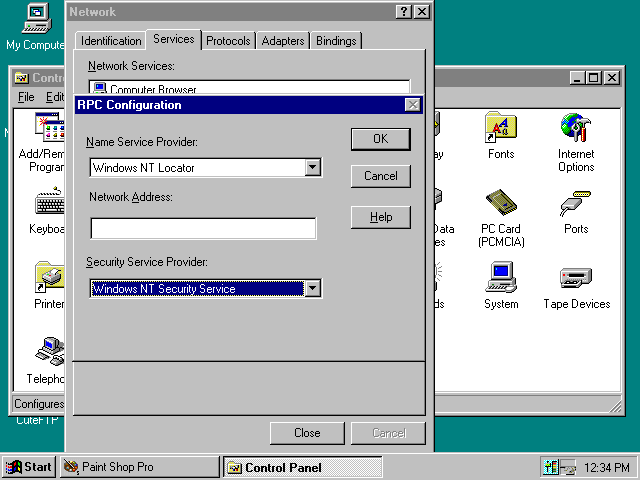Click the Network Address text field
This screenshot has width=640, height=480.
(x=203, y=229)
